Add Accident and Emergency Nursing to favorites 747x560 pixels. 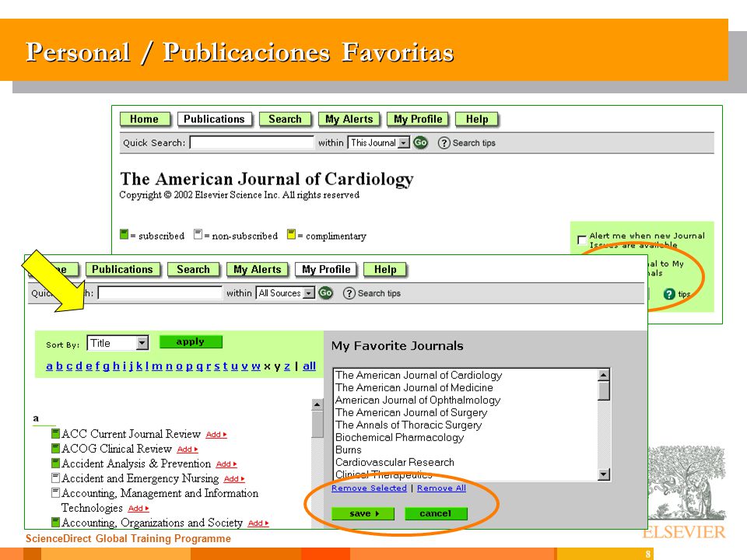coord(234,478)
